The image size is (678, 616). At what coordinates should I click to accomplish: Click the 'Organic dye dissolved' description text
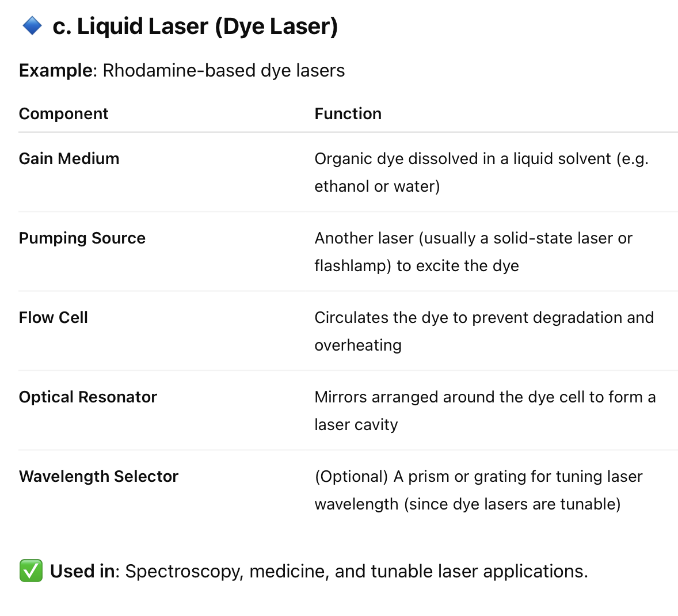click(481, 173)
